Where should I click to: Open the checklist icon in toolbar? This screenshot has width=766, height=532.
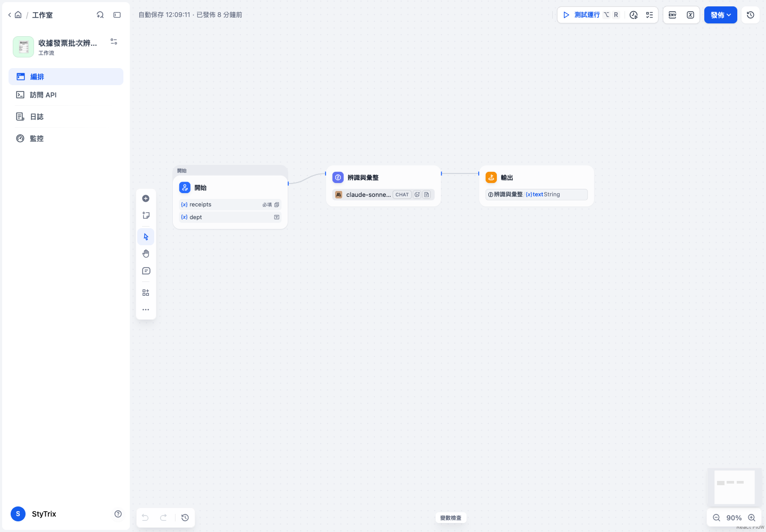click(650, 15)
